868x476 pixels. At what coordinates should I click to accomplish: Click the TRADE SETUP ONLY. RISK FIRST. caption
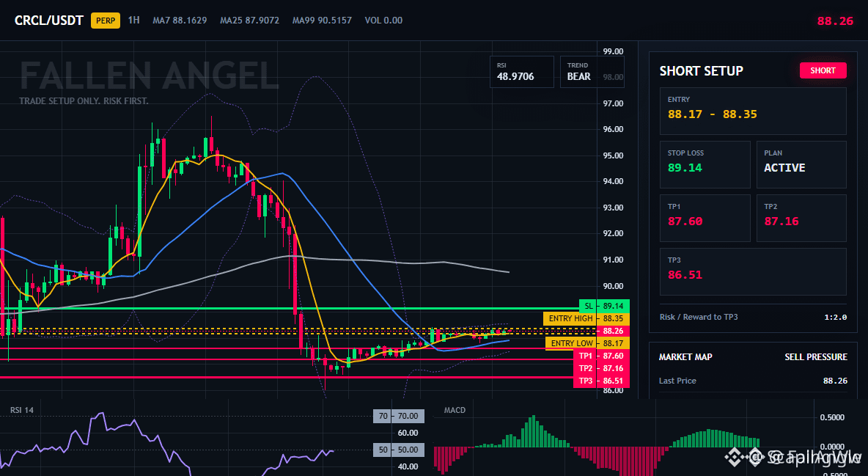pyautogui.click(x=84, y=101)
